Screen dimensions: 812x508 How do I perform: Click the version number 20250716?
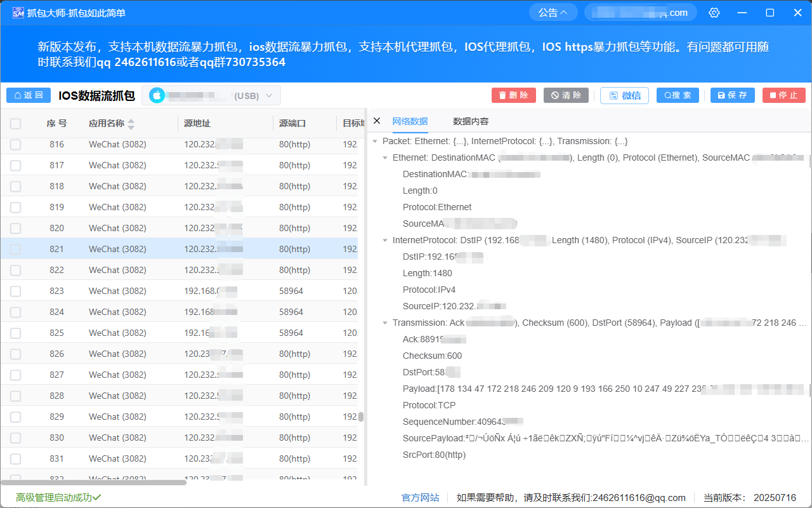click(x=775, y=498)
